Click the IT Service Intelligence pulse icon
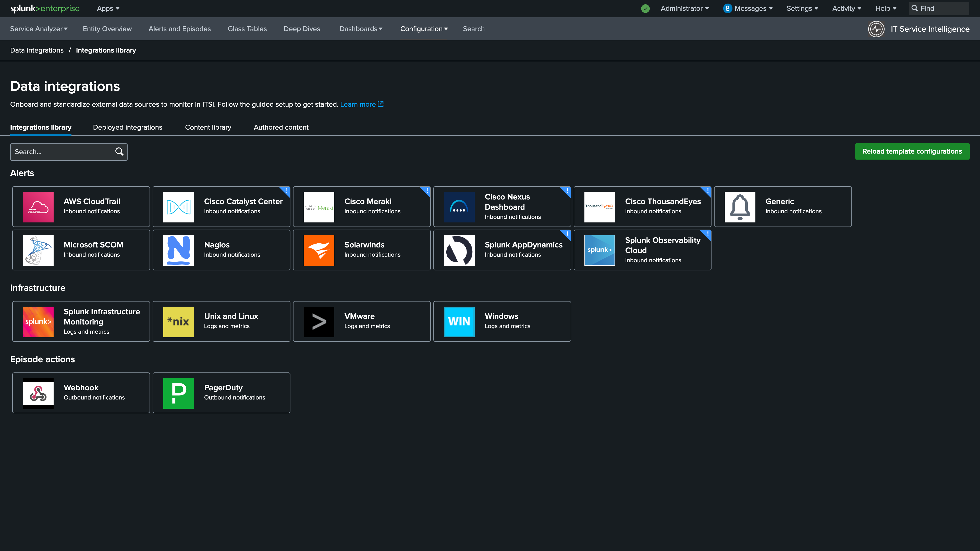980x551 pixels. (x=876, y=29)
